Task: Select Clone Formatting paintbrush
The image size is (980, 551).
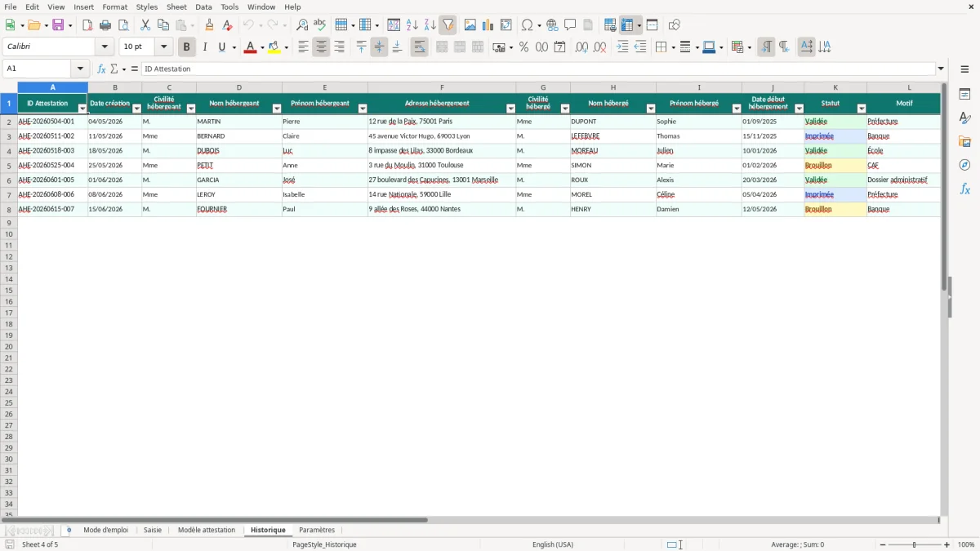Action: coord(210,25)
